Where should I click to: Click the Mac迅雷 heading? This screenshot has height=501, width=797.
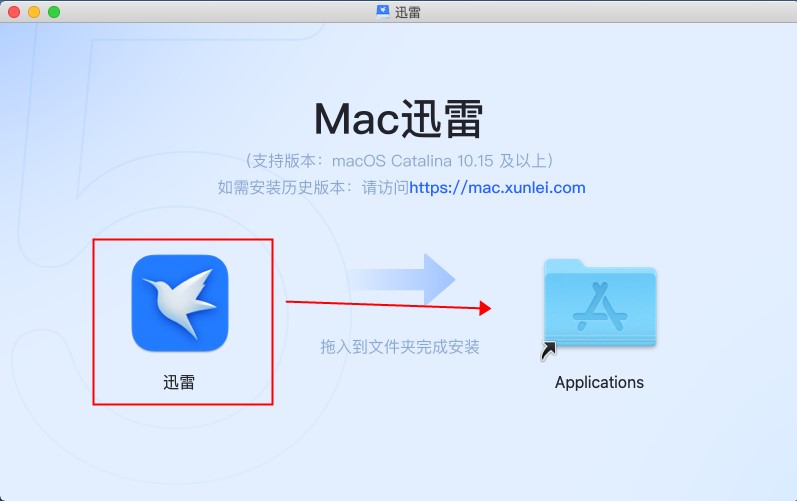tap(398, 119)
